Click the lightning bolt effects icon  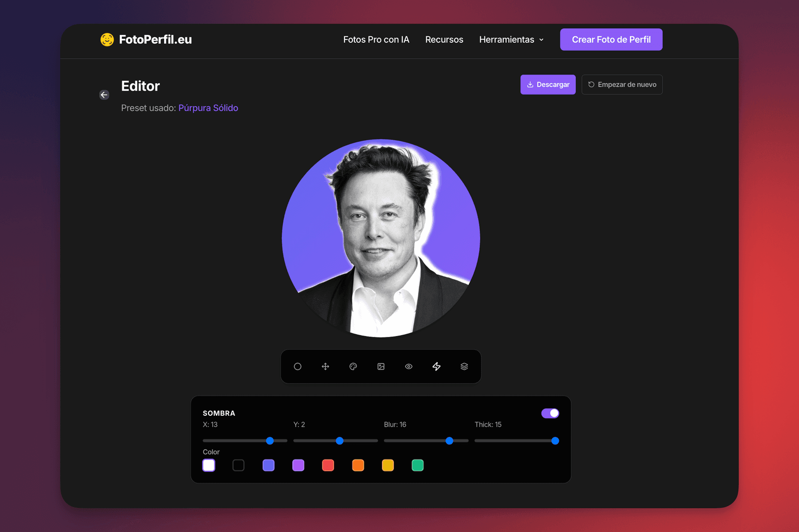436,366
